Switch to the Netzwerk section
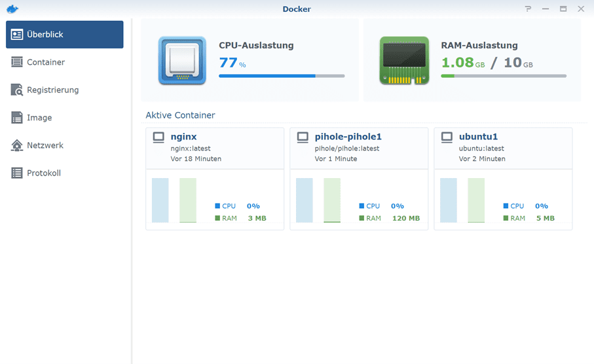Viewport: 594px width, 364px height. (65, 145)
